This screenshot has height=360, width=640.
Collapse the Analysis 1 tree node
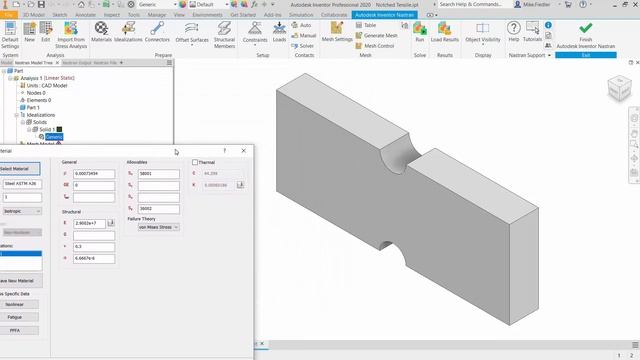10,78
